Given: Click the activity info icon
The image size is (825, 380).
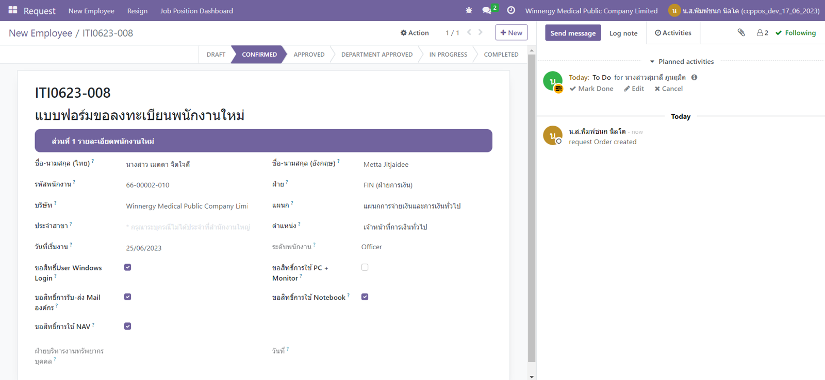Looking at the screenshot, I should pyautogui.click(x=694, y=77).
